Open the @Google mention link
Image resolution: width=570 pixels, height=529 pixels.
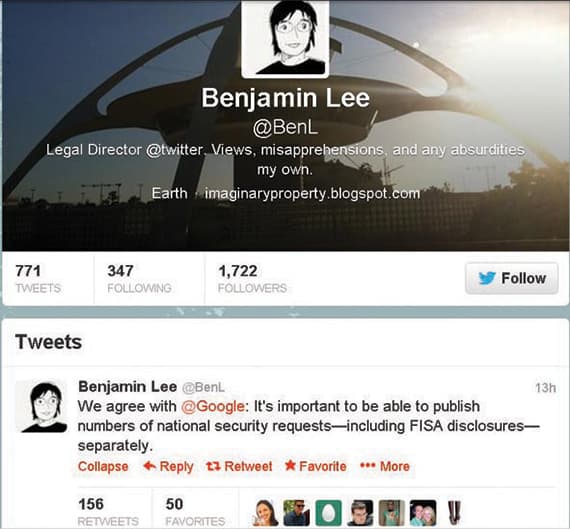213,406
